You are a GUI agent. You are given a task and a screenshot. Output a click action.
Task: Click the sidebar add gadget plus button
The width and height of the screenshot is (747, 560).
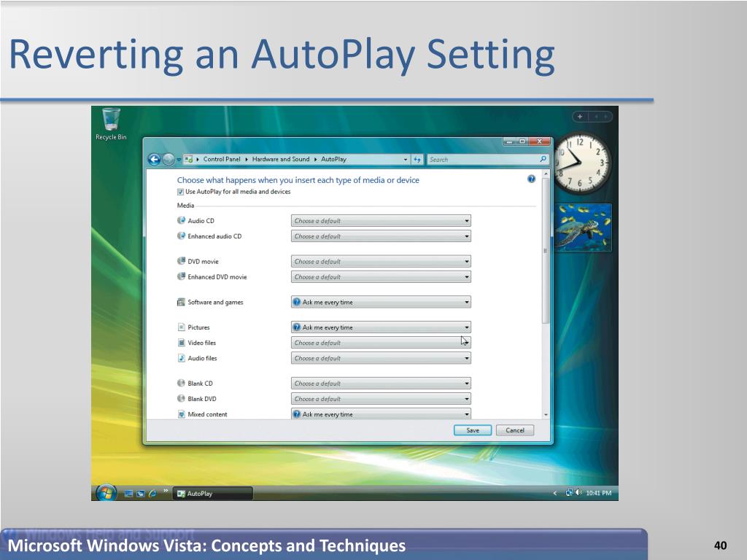click(580, 117)
